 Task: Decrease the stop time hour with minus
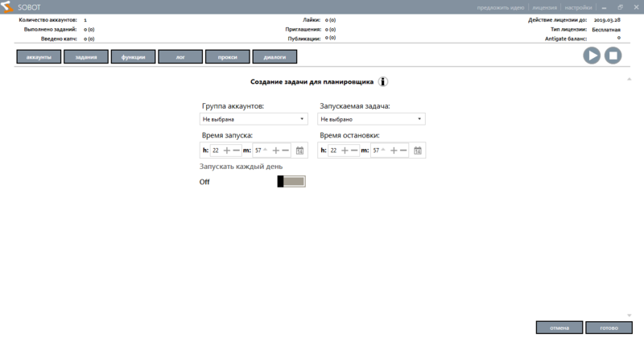click(354, 150)
